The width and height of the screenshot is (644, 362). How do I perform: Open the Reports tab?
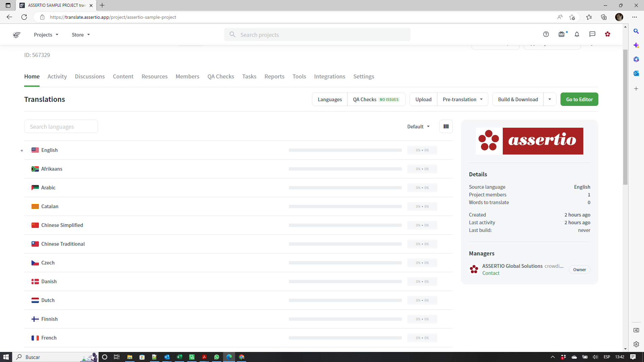[274, 76]
